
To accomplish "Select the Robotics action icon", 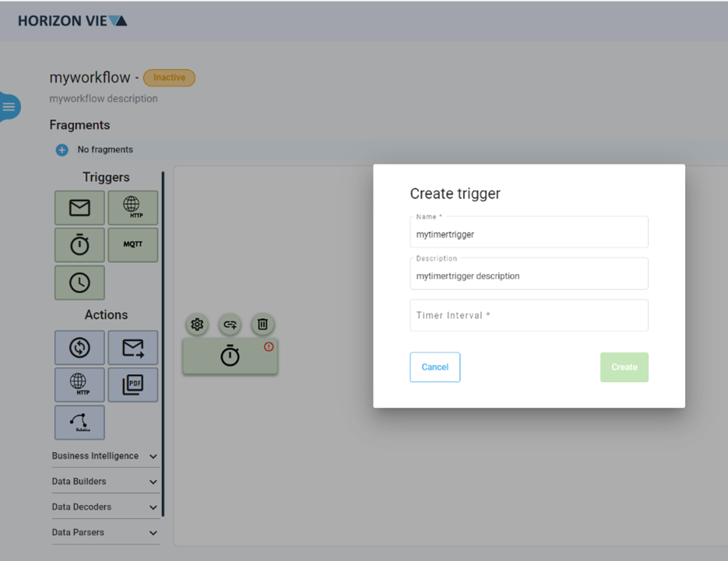I will [79, 422].
